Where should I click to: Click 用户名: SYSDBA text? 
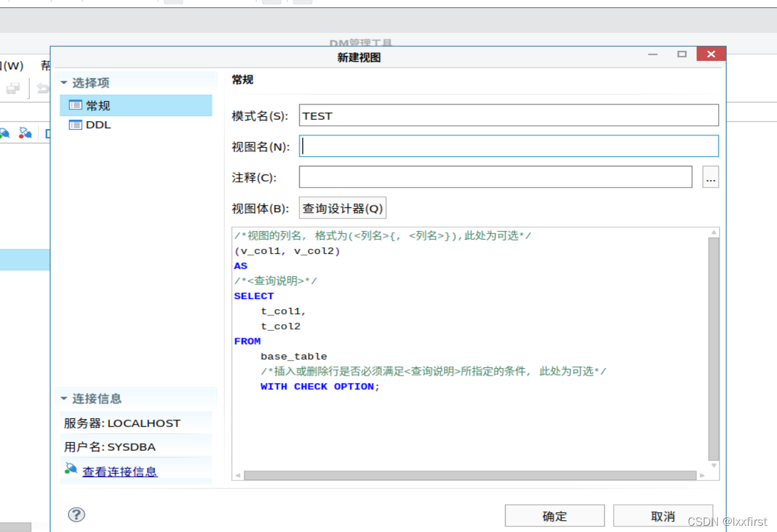coord(110,447)
